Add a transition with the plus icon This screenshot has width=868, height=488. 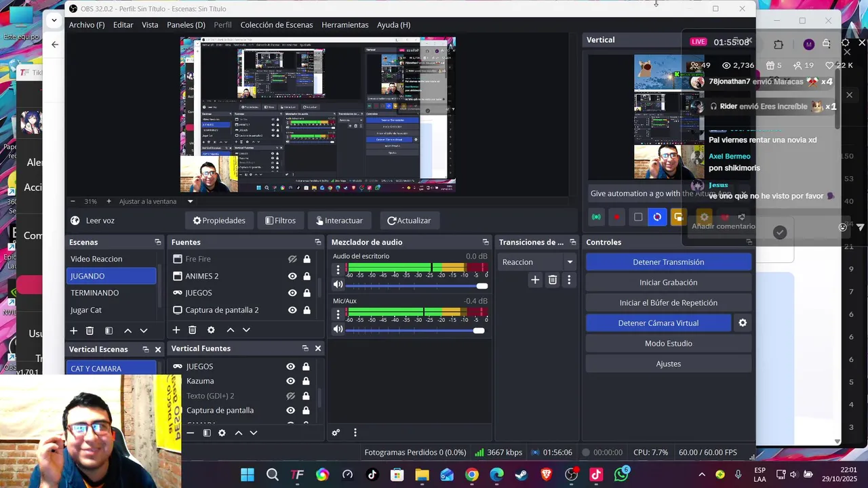click(535, 280)
